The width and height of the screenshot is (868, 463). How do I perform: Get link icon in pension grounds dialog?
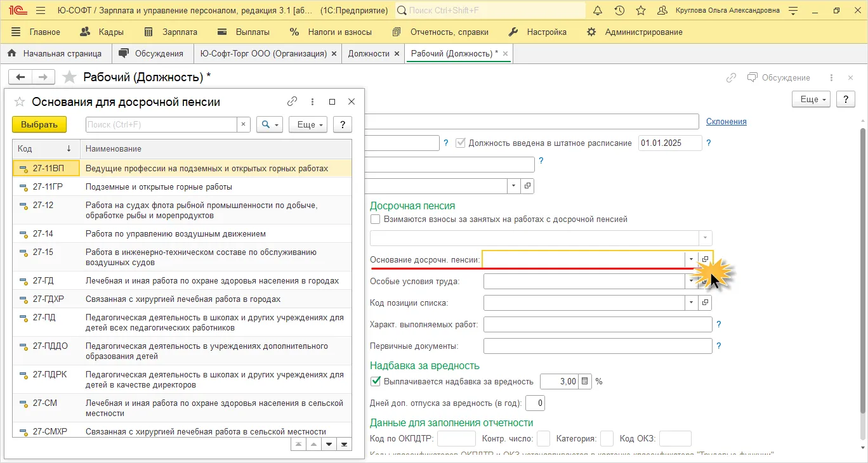[x=292, y=101]
